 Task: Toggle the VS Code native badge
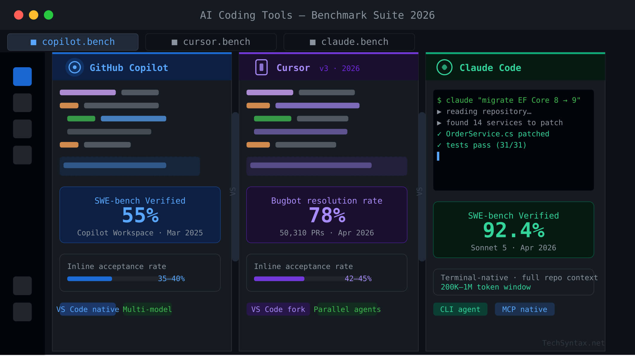(x=87, y=309)
